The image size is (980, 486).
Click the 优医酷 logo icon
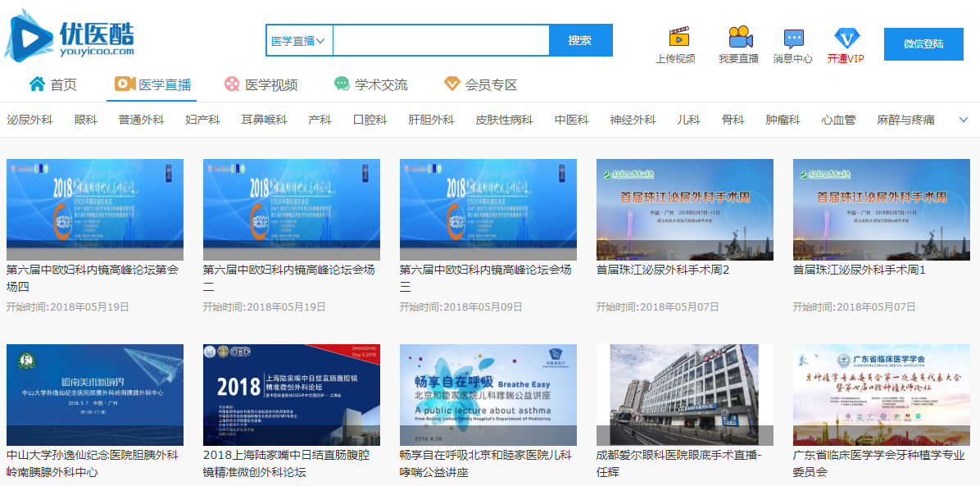tap(29, 35)
